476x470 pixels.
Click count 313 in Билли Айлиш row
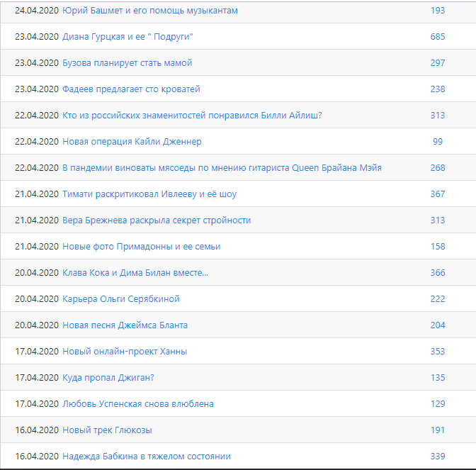pos(438,116)
